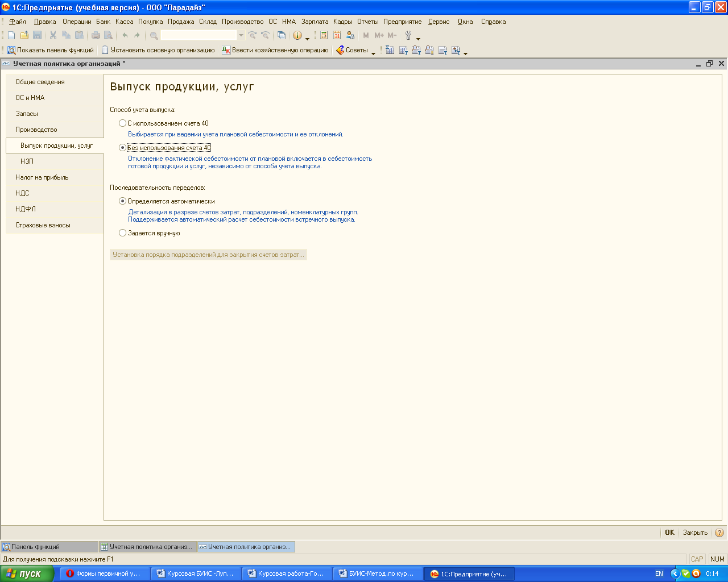Expand the wrench tools dropdown arrow
The height and width of the screenshot is (582, 728).
(419, 38)
